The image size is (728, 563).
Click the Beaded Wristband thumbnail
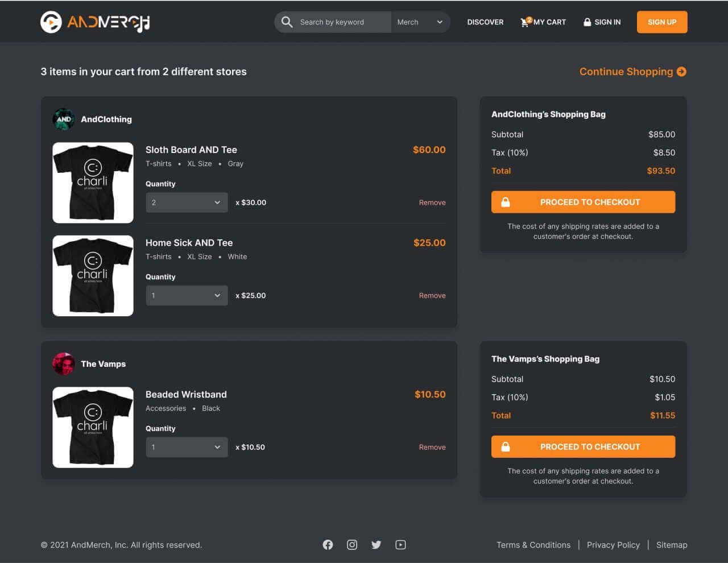93,428
